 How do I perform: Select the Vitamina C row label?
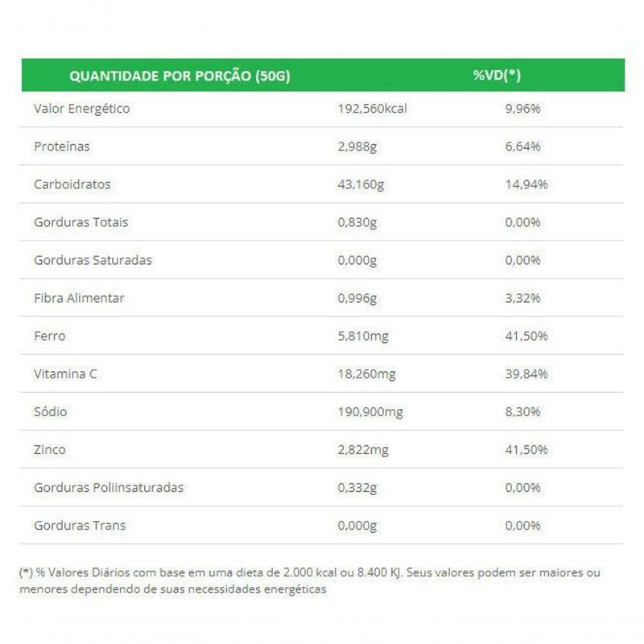click(65, 374)
